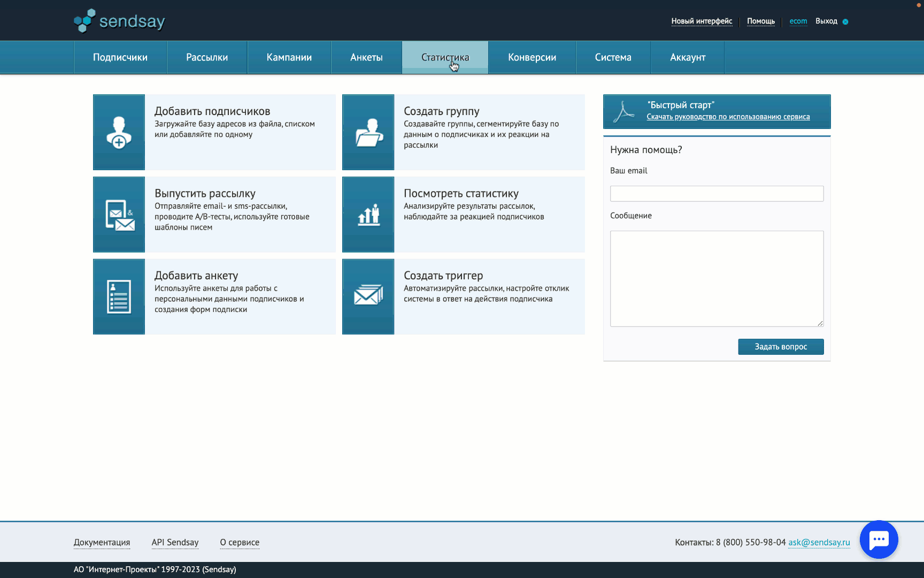Image resolution: width=924 pixels, height=578 pixels.
Task: Click the add subscribers person icon
Action: coord(119,133)
